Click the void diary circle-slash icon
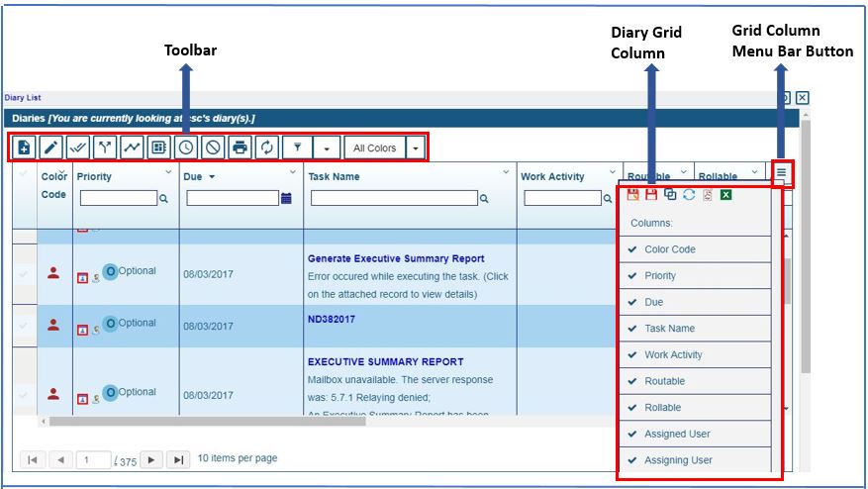The image size is (868, 489). point(213,147)
